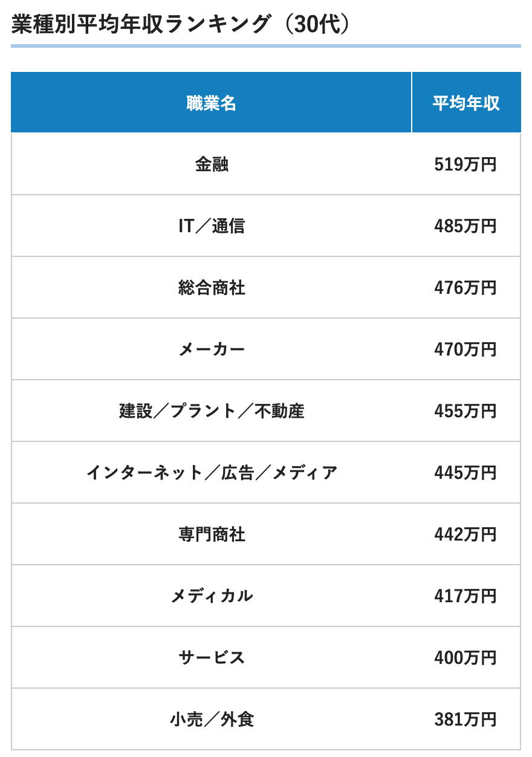Click the 519万円 salary cell

[465, 164]
